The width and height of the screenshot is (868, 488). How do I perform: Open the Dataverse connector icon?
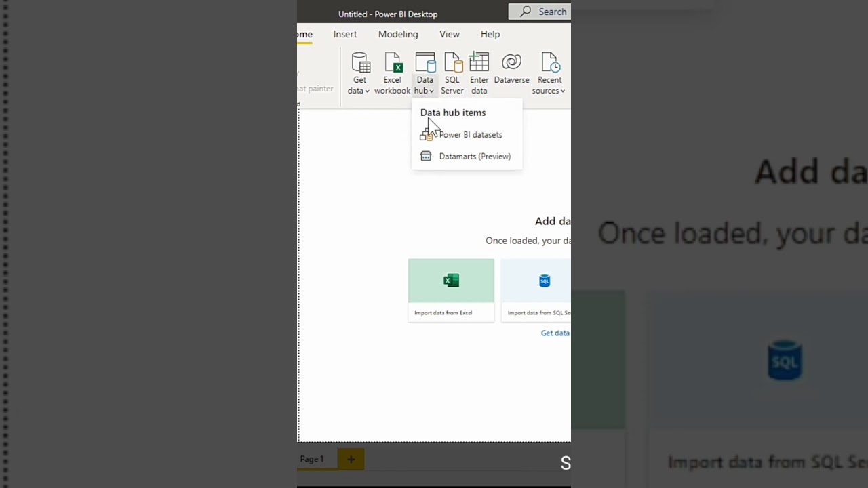pos(511,62)
